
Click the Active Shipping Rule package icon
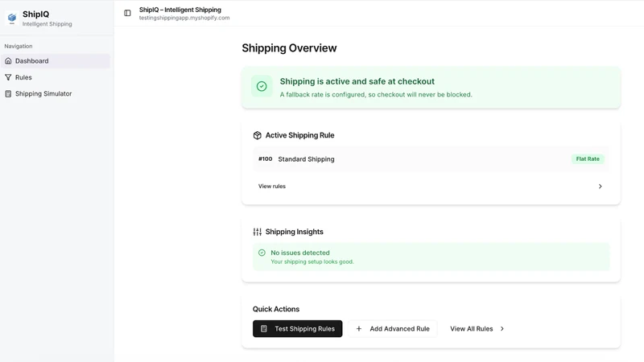(257, 135)
